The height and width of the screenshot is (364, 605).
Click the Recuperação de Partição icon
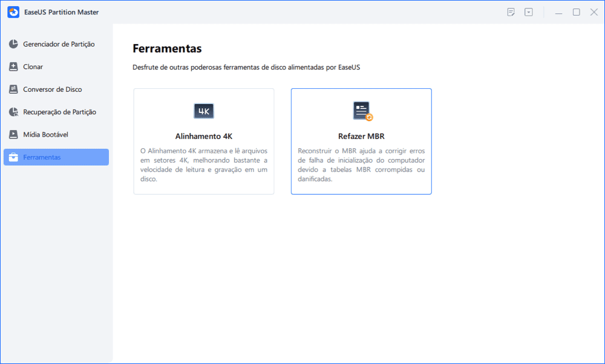(x=13, y=112)
